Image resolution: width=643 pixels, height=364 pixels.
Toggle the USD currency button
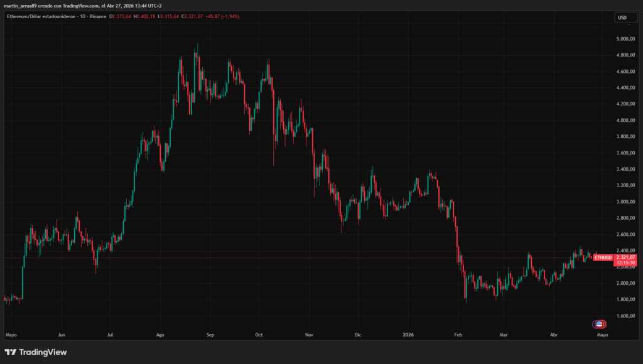click(x=627, y=18)
